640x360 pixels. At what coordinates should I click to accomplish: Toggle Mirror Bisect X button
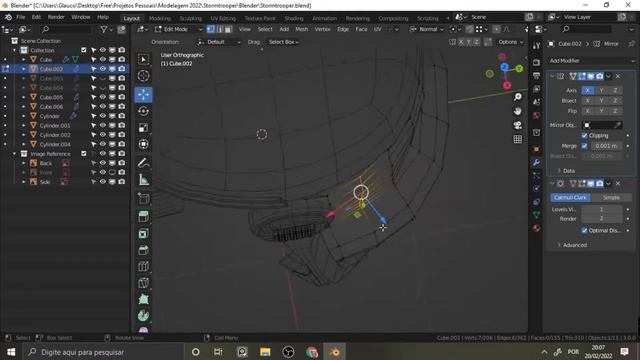pyautogui.click(x=588, y=100)
